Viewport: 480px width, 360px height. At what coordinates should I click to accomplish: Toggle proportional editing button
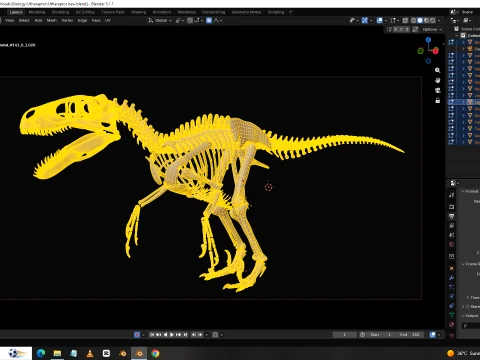(209, 20)
